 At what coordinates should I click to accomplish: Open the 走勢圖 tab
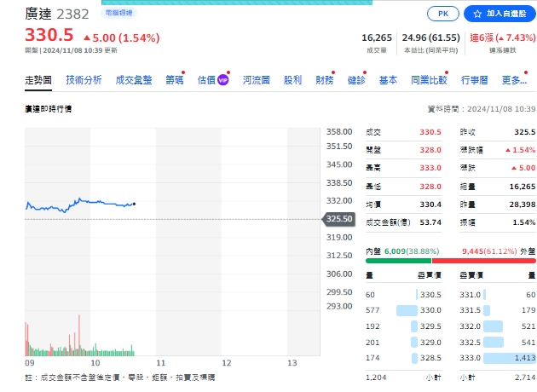tap(38, 80)
